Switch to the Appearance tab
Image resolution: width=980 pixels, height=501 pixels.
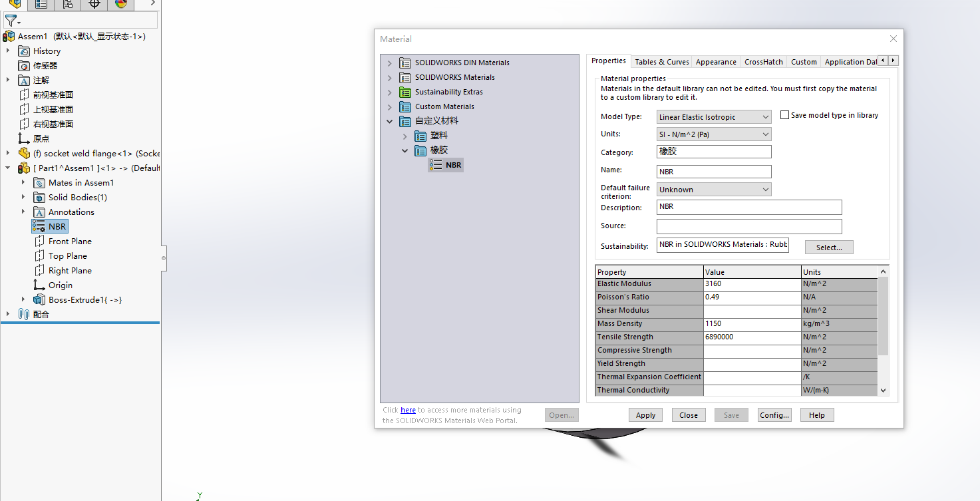pos(716,62)
